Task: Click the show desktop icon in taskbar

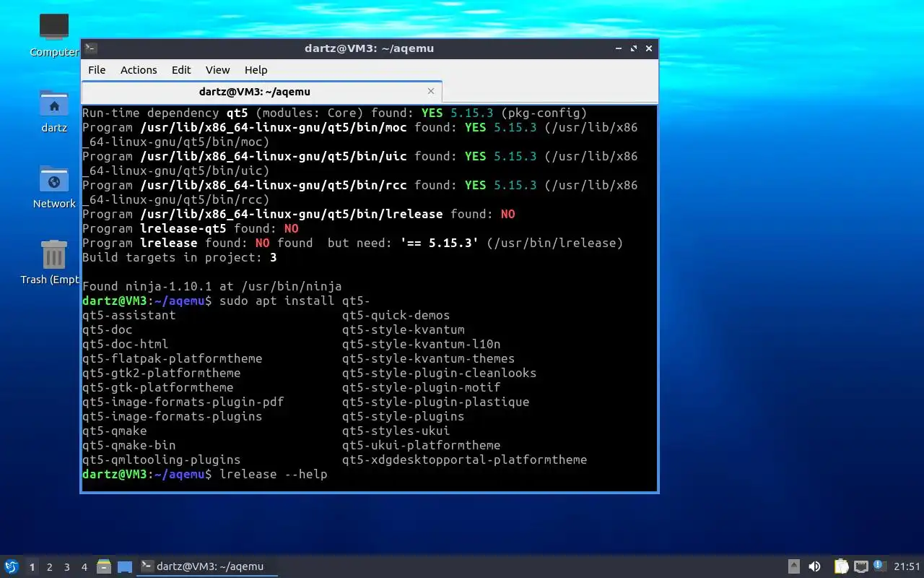Action: click(x=125, y=566)
